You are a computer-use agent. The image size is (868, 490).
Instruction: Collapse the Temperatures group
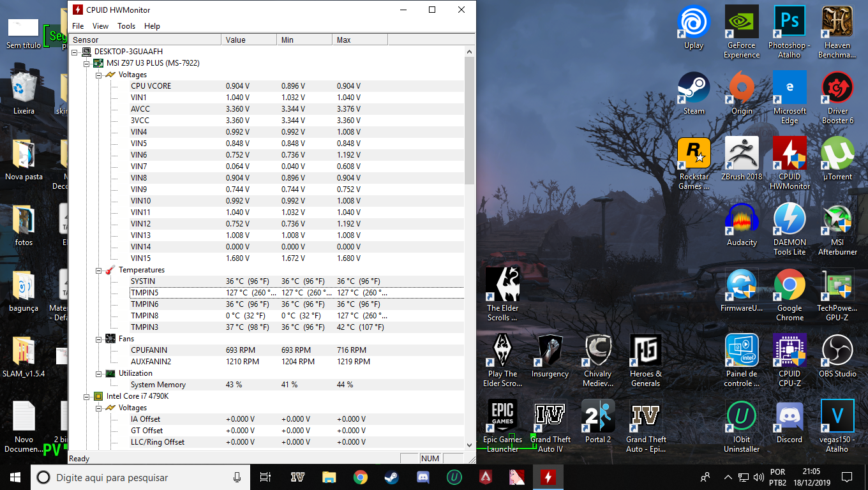coord(98,270)
